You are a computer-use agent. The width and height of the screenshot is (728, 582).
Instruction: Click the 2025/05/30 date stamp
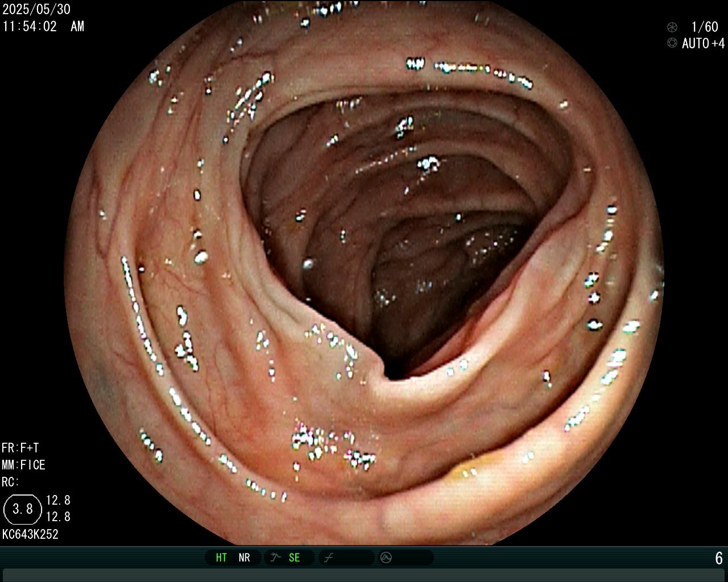click(x=36, y=10)
